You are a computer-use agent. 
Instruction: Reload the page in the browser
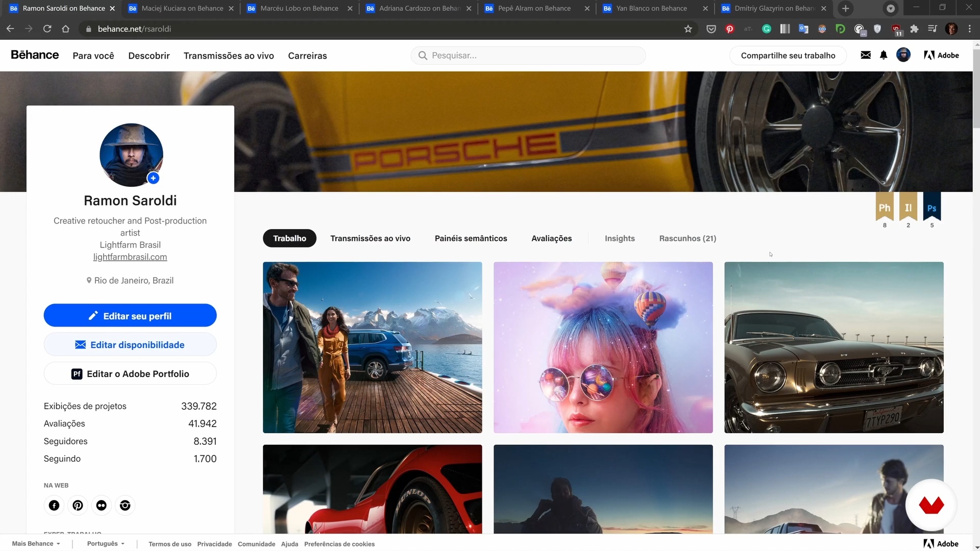point(47,29)
